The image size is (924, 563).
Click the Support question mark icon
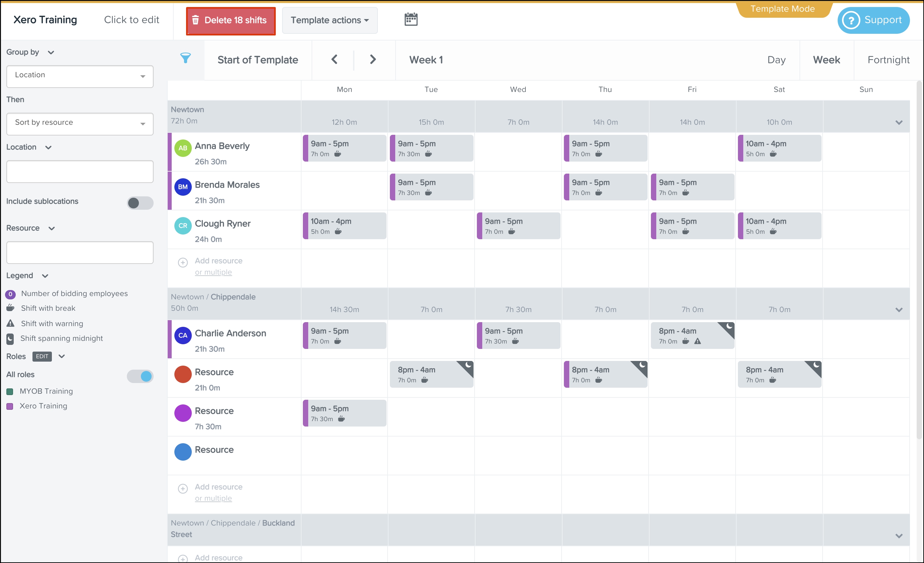pos(851,20)
